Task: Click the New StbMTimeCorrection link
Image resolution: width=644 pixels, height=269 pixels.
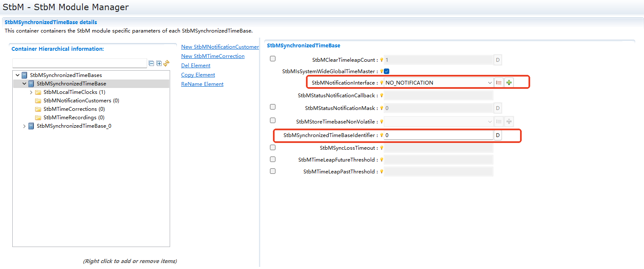Action: point(212,56)
